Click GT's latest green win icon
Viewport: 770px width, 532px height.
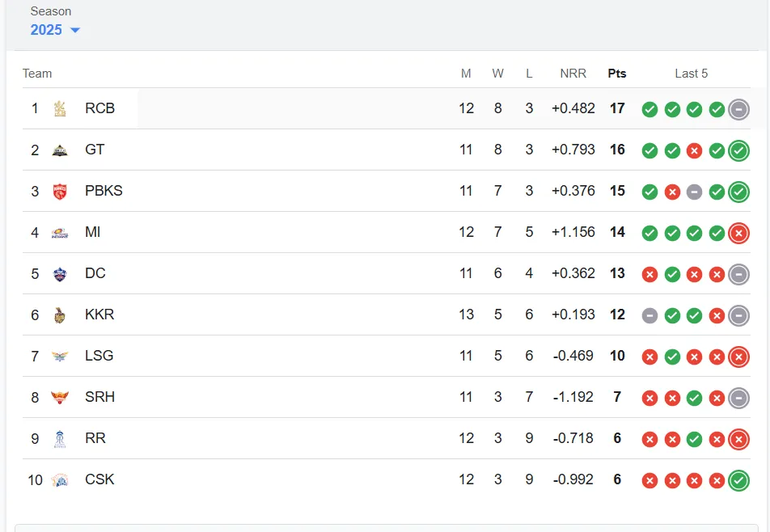[x=738, y=150]
